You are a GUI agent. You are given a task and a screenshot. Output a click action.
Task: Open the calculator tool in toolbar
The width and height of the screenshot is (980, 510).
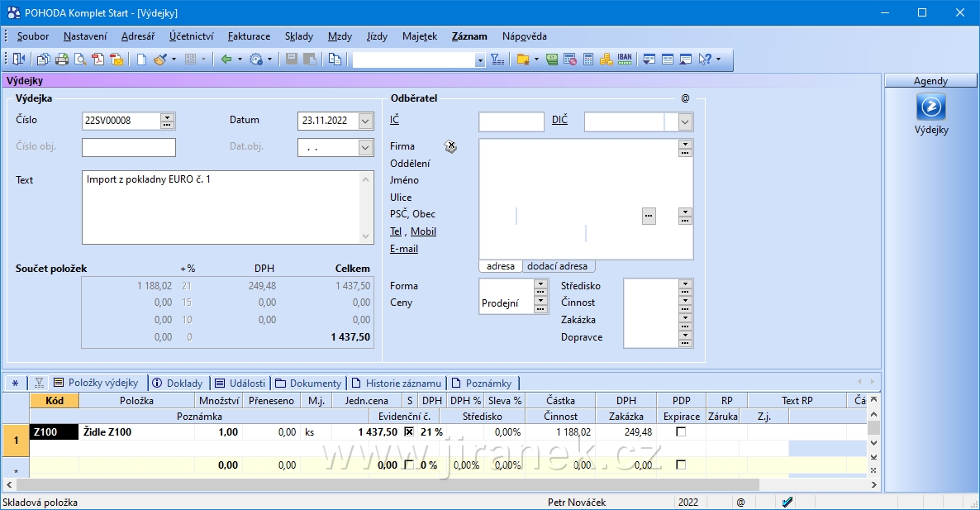pos(588,60)
